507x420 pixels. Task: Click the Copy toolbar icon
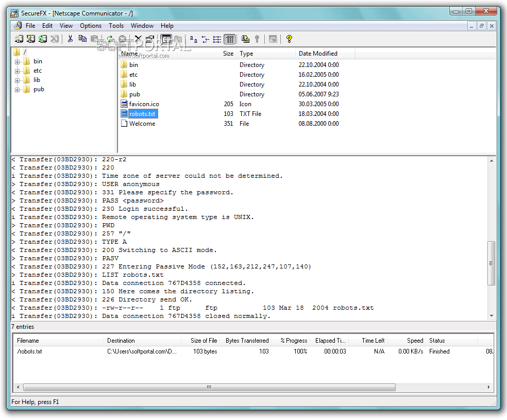point(82,39)
